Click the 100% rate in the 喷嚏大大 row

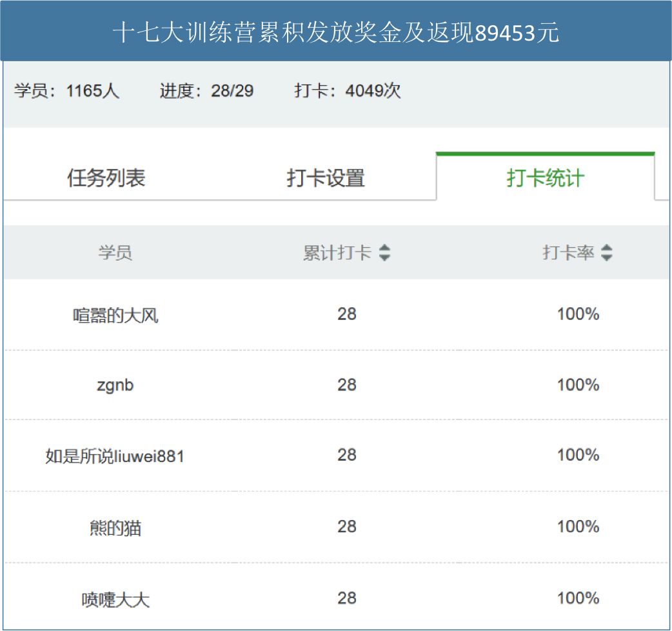pyautogui.click(x=578, y=599)
